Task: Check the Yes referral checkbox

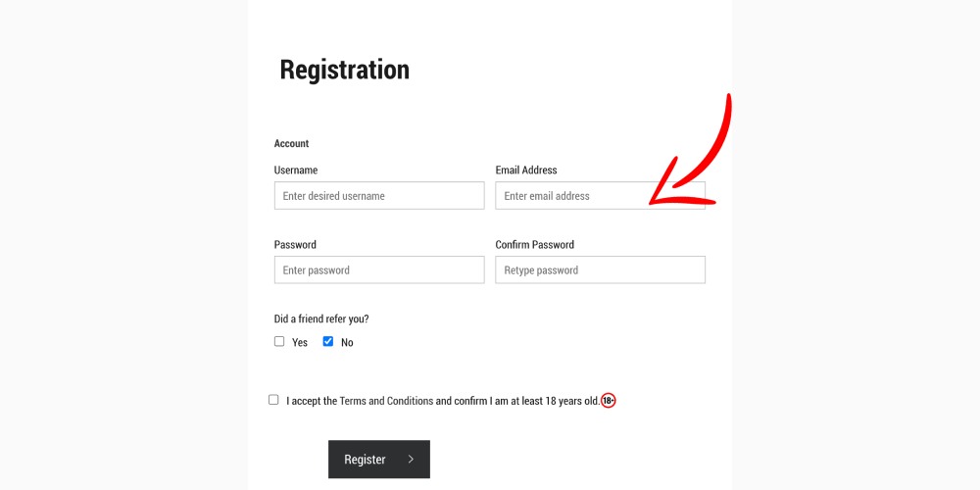Action: click(x=279, y=341)
